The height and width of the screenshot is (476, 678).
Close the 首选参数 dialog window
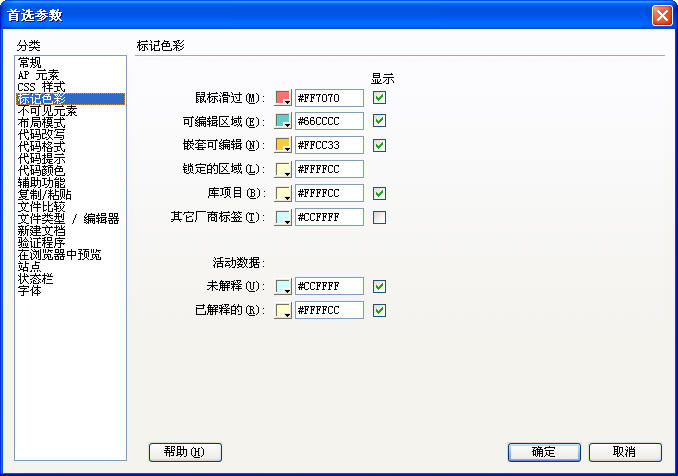pyautogui.click(x=661, y=15)
